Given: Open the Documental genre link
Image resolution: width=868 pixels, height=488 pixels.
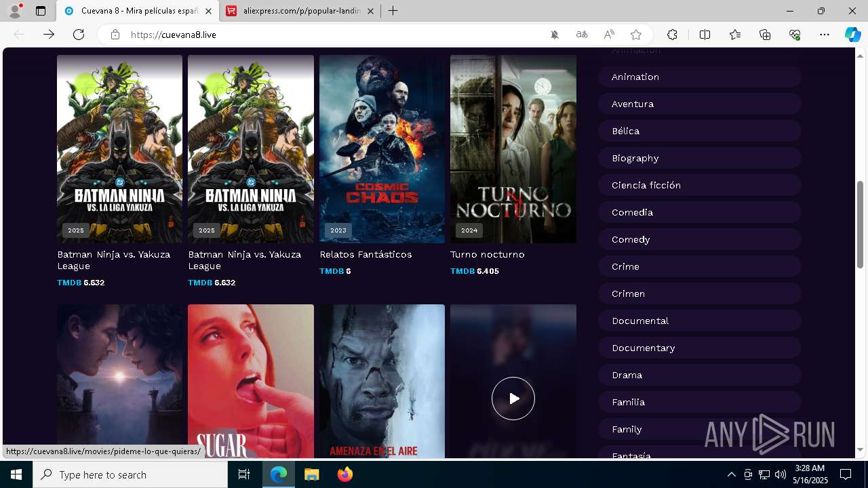Looking at the screenshot, I should point(700,321).
